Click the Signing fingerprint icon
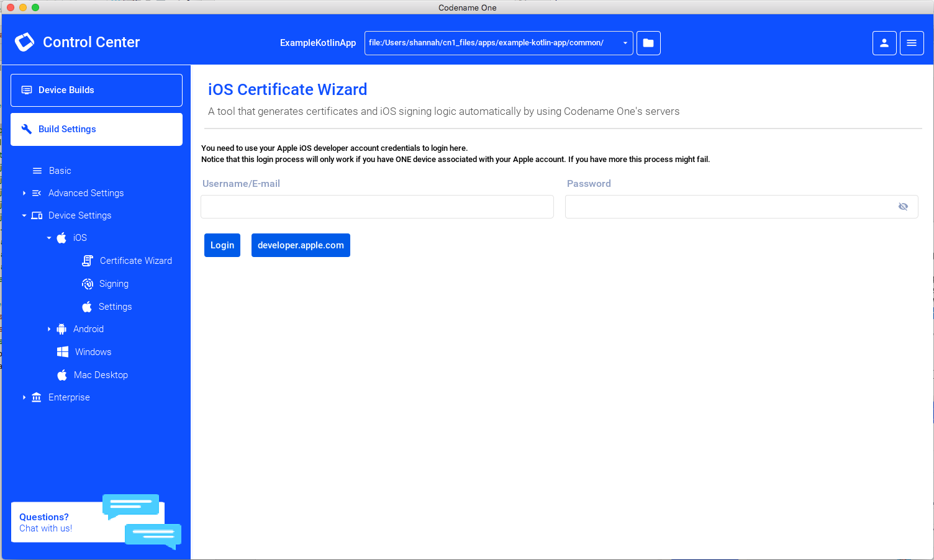Image resolution: width=934 pixels, height=560 pixels. [x=88, y=284]
